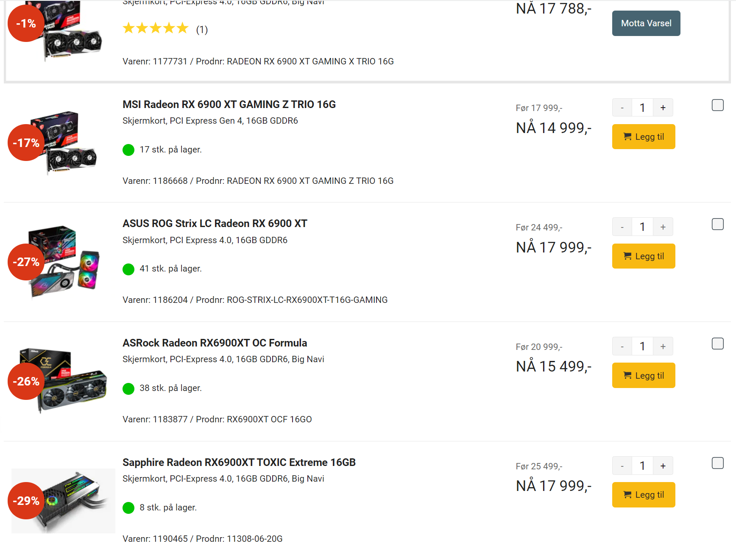Click the Motta Varsel button
The width and height of the screenshot is (736, 560).
[x=646, y=23]
